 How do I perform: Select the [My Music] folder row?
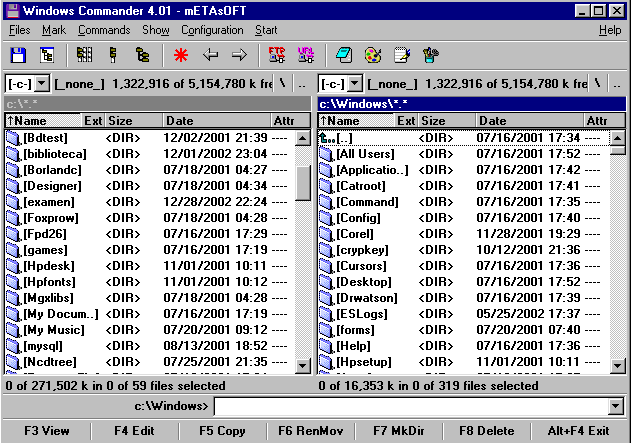click(150, 330)
